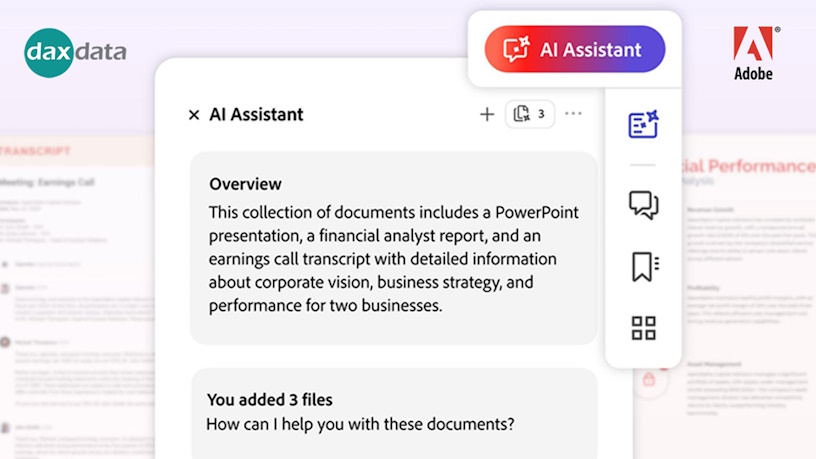The height and width of the screenshot is (459, 816).
Task: Click 'How can I help you' prompt text
Action: pos(360,423)
